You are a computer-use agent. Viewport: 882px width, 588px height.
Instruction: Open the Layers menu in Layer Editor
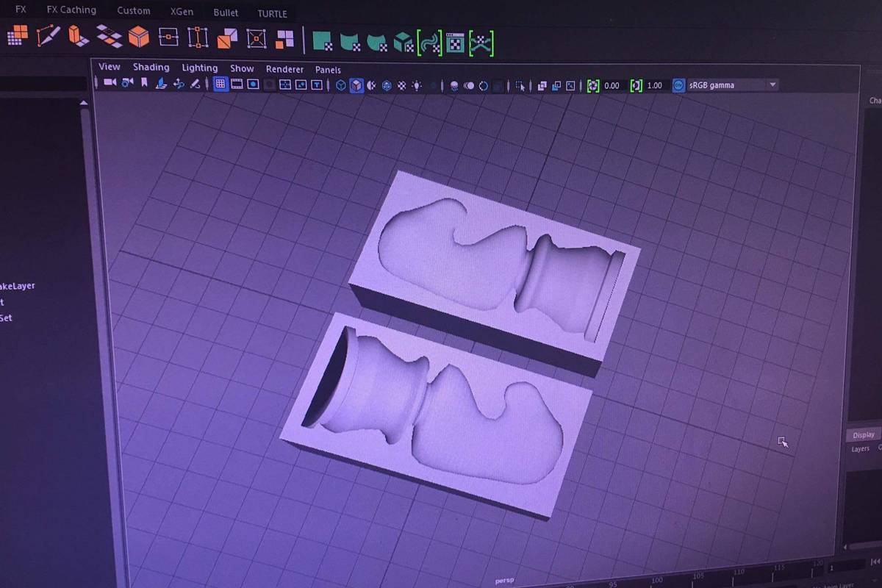860,448
